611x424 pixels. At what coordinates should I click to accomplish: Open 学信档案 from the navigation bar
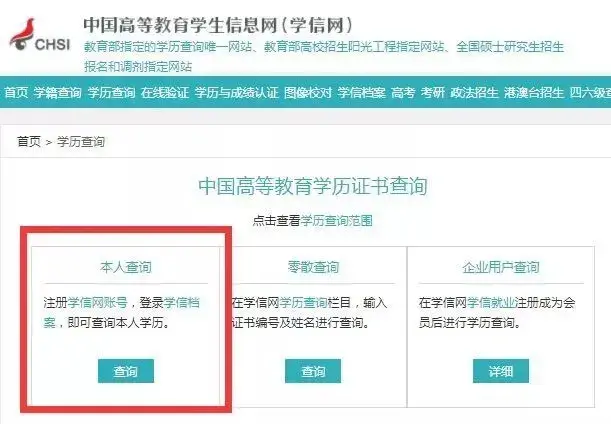[361, 93]
